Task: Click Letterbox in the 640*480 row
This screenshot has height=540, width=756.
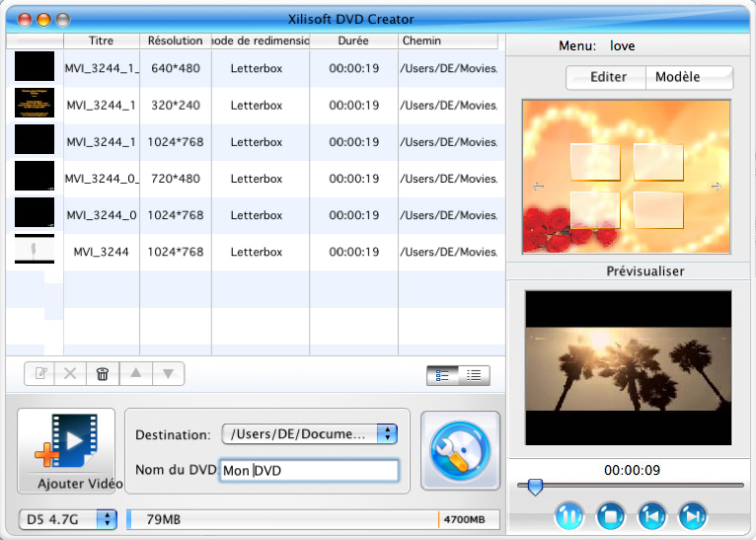Action: 257,68
